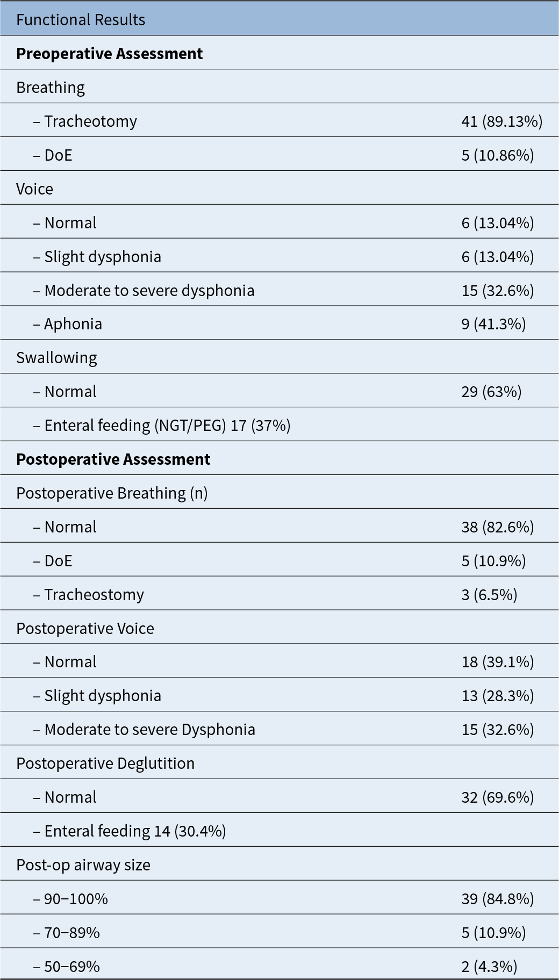The image size is (559, 980).
Task: Click the Voice section label
Action: (x=34, y=189)
